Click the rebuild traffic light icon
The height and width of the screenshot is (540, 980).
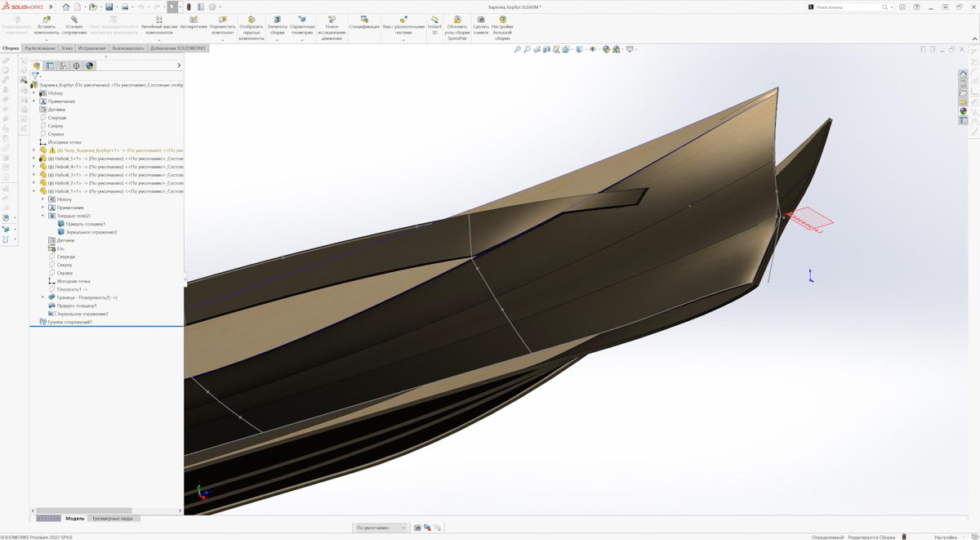(189, 7)
